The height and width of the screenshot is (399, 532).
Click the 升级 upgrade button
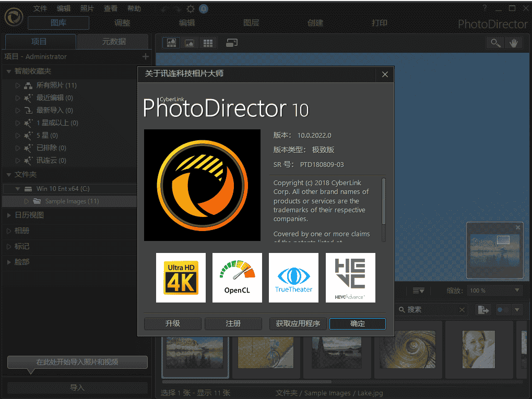pyautogui.click(x=173, y=323)
